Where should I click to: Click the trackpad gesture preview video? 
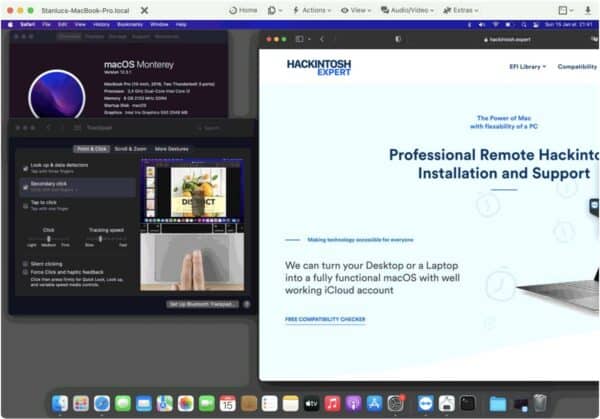click(192, 225)
